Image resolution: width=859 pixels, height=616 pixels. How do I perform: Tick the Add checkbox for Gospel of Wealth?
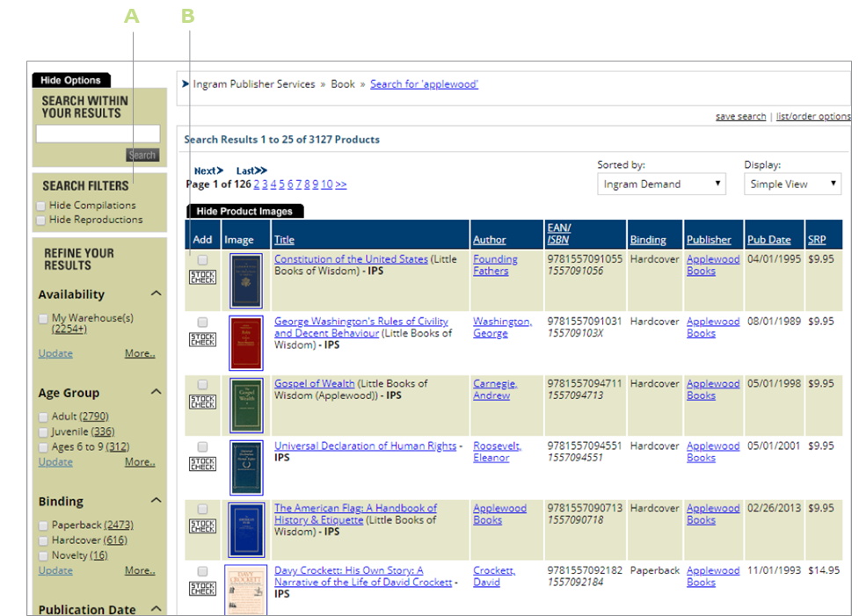pyautogui.click(x=203, y=384)
